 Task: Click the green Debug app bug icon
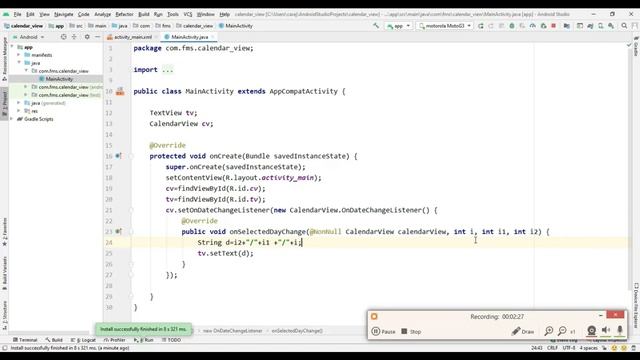pyautogui.click(x=512, y=26)
